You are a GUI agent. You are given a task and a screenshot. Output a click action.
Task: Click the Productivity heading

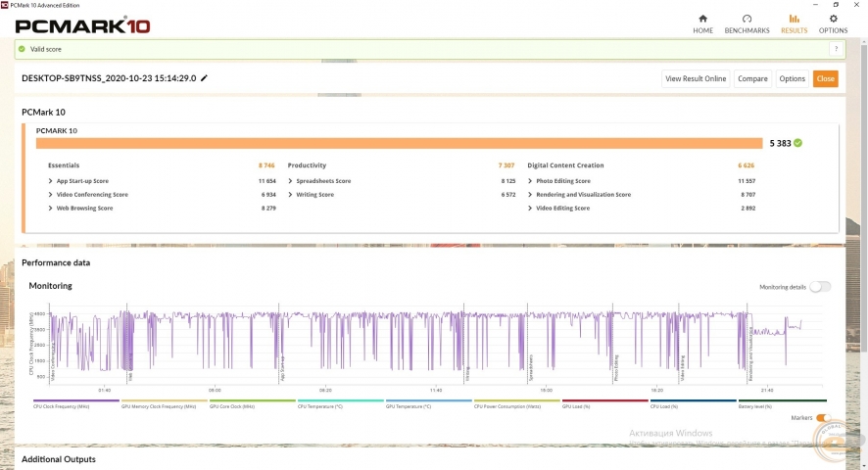pyautogui.click(x=307, y=164)
